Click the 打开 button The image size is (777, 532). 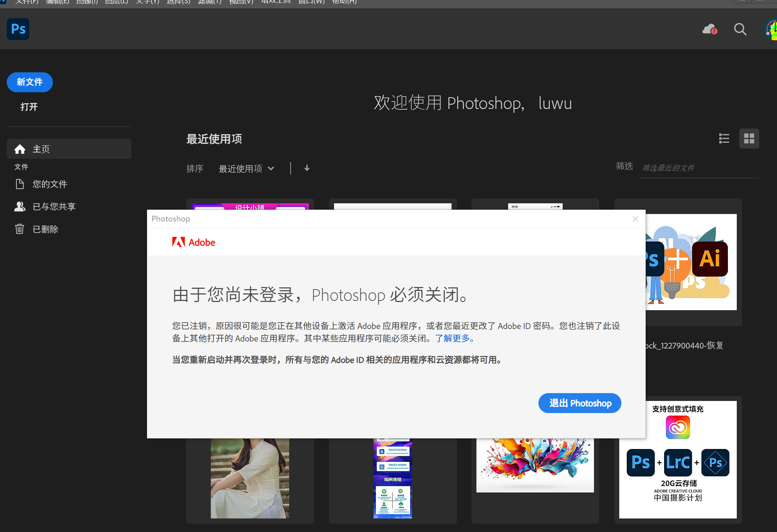click(29, 107)
